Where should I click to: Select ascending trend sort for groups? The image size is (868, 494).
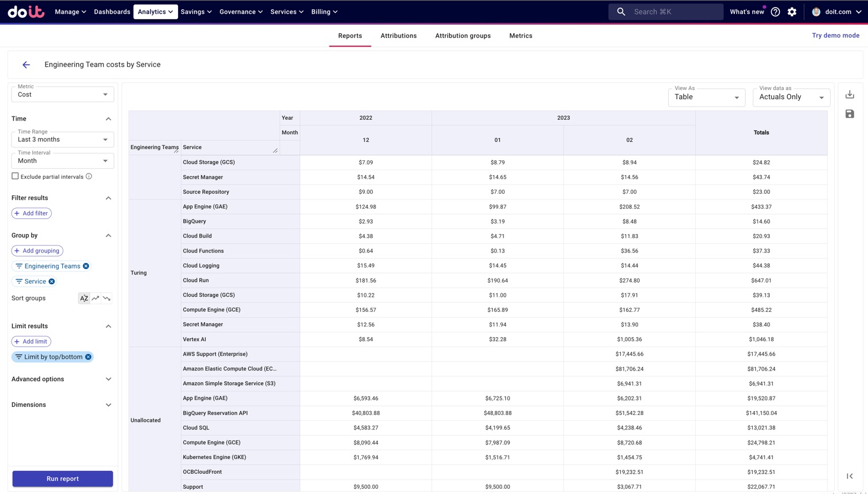(96, 298)
